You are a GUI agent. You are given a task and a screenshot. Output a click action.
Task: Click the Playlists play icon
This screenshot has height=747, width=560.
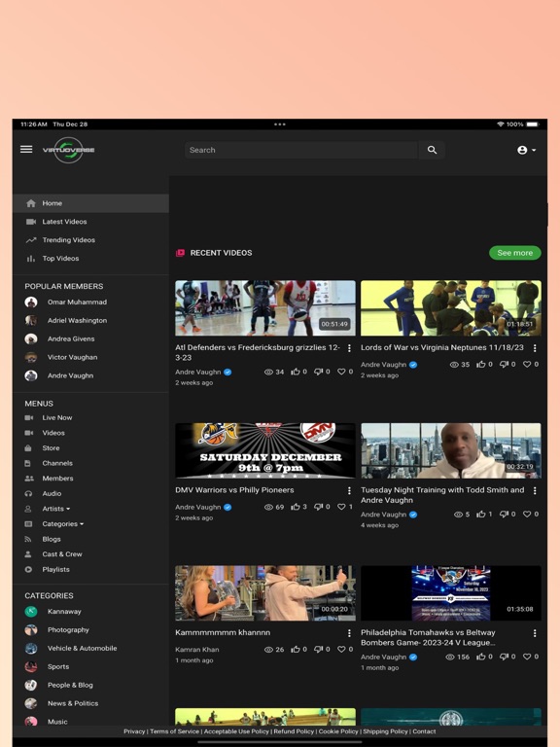[28, 570]
